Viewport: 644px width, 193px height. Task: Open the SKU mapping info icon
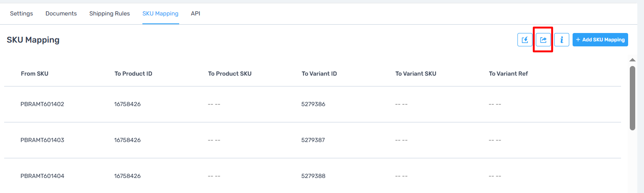562,40
